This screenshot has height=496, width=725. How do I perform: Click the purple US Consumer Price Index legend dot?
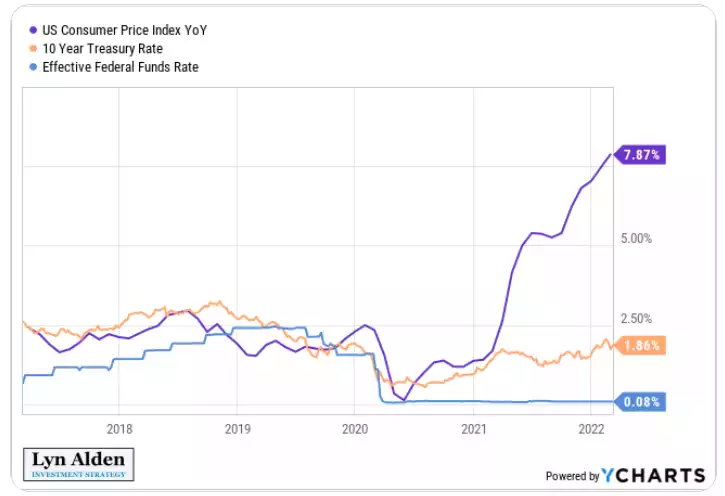33,29
